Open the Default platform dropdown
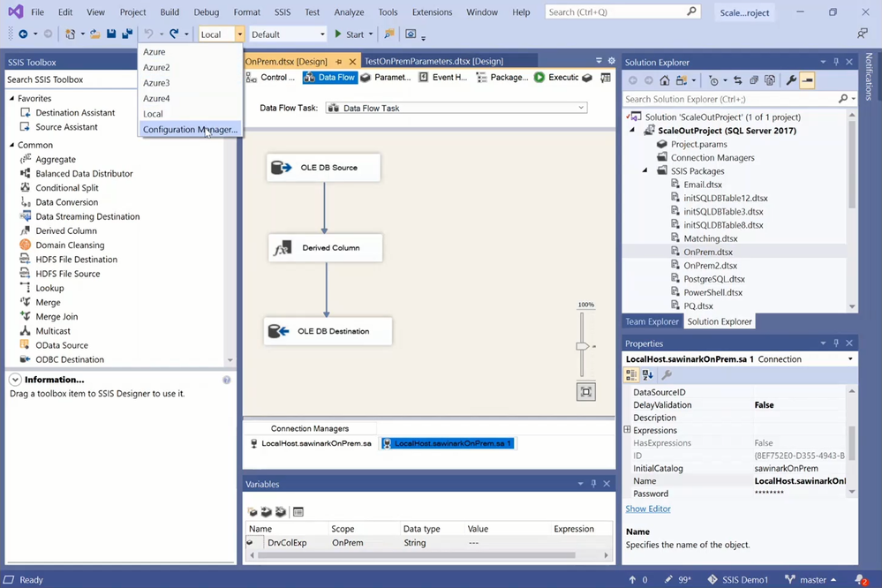The image size is (882, 588). point(322,34)
